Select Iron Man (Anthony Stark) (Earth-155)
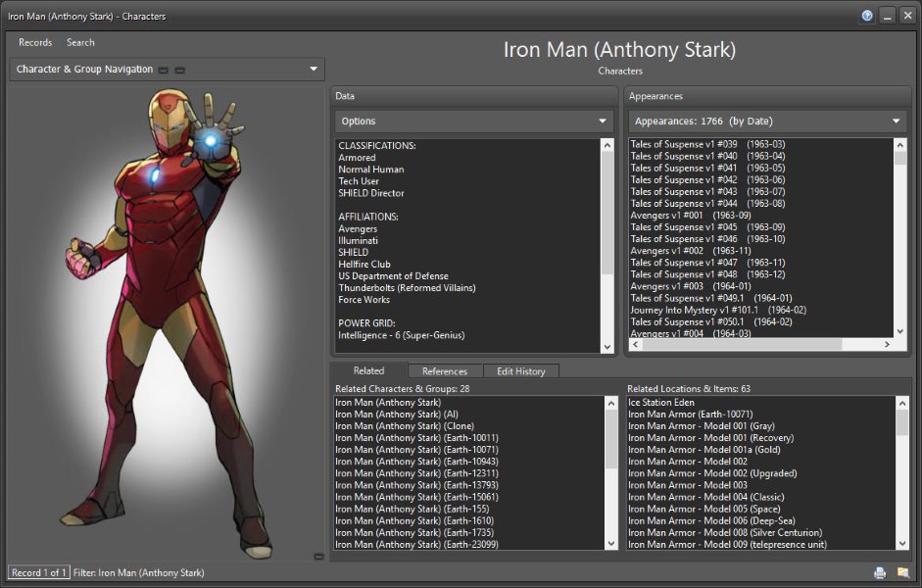This screenshot has width=922, height=588. [x=412, y=509]
